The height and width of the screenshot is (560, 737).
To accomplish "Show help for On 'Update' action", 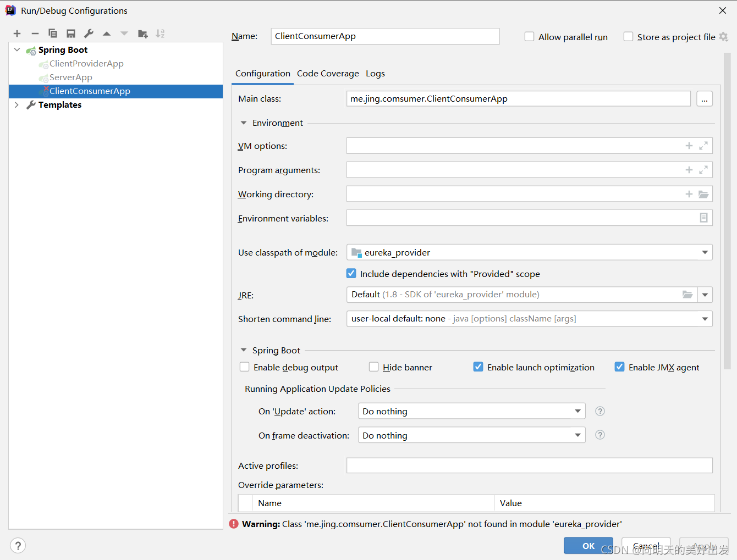I will [x=600, y=411].
